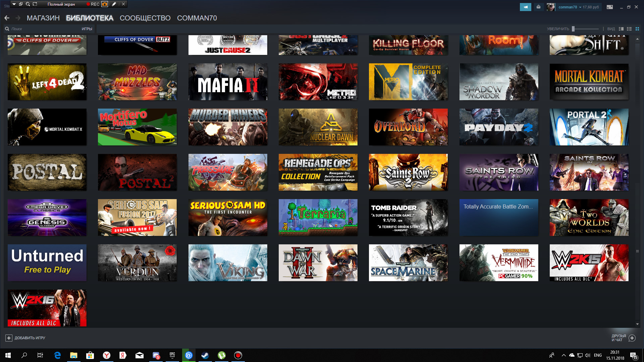Select Totally Accurate Battle Zombielator tile

499,218
